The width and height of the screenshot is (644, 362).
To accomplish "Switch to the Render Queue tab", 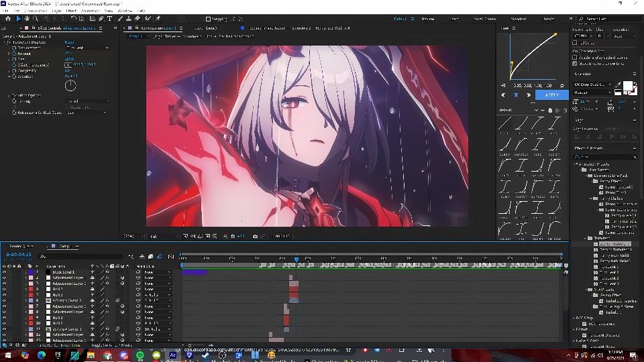I will [21, 246].
